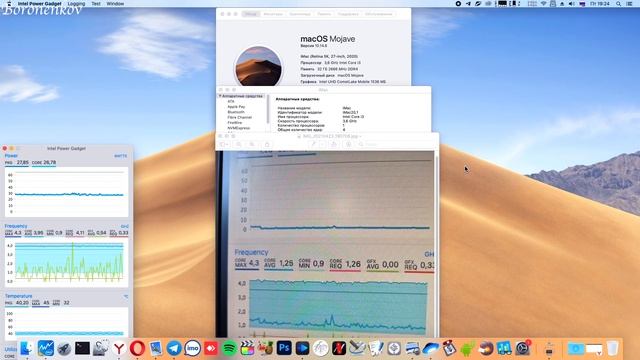Select Обзор tab in About This Mac
Screen dimensions: 640x360
point(251,14)
